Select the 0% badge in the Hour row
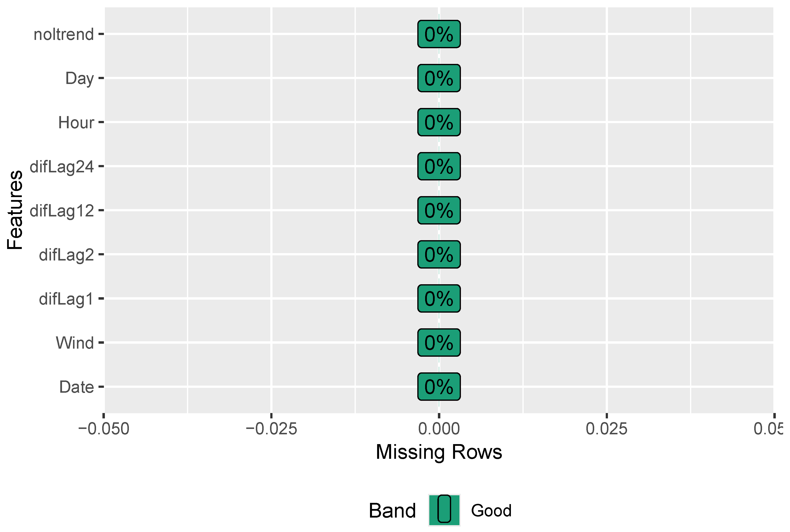 [x=439, y=122]
